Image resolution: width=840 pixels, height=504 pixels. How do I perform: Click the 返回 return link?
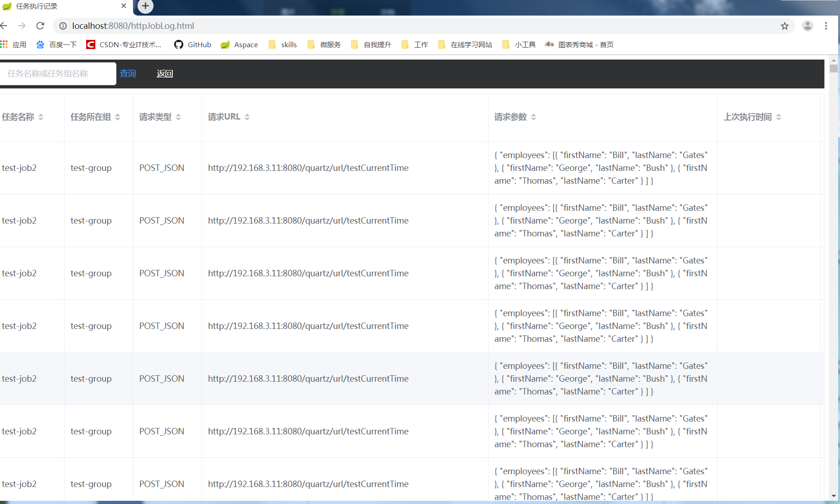165,73
